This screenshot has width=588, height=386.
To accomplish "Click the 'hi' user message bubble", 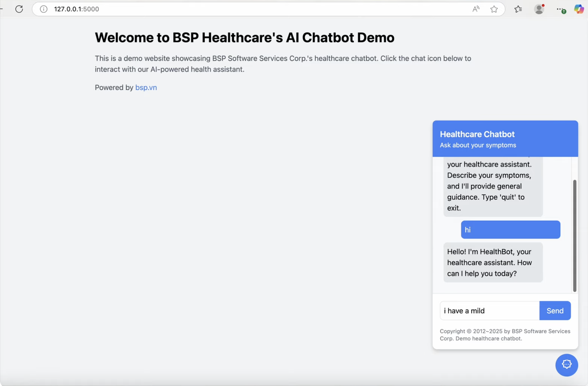I will (511, 230).
